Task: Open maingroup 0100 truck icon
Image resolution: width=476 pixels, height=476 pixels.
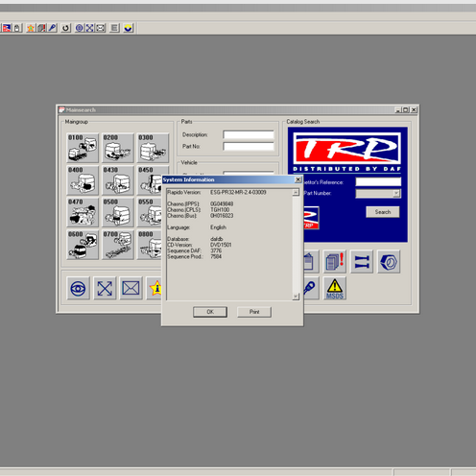Action: pyautogui.click(x=83, y=148)
